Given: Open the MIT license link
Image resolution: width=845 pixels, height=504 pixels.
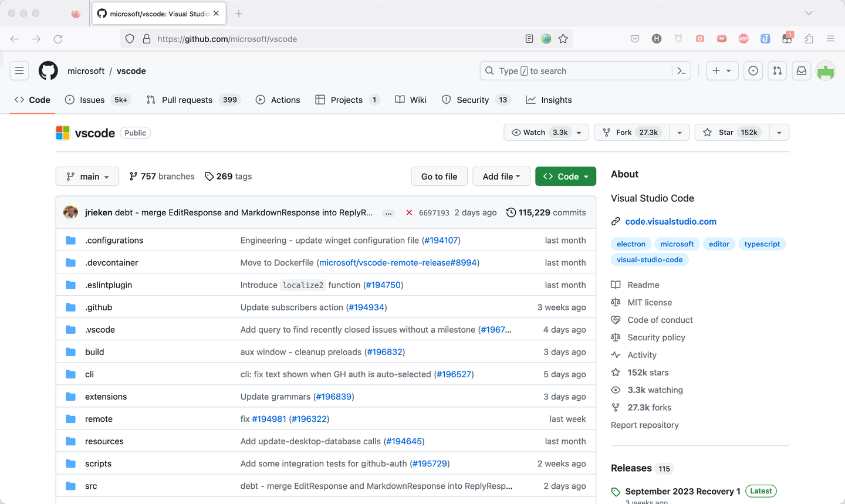Looking at the screenshot, I should click(x=650, y=302).
